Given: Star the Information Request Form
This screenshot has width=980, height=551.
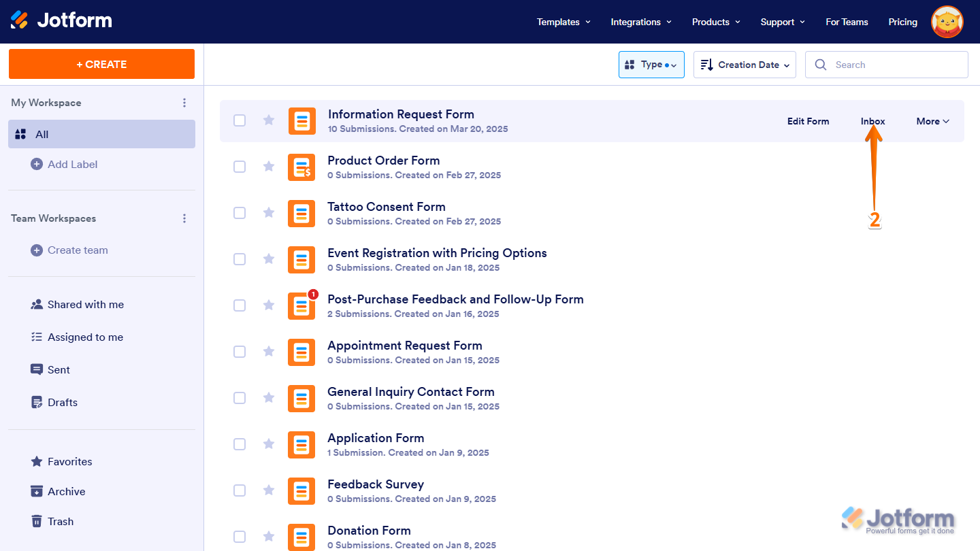Looking at the screenshot, I should coord(269,120).
